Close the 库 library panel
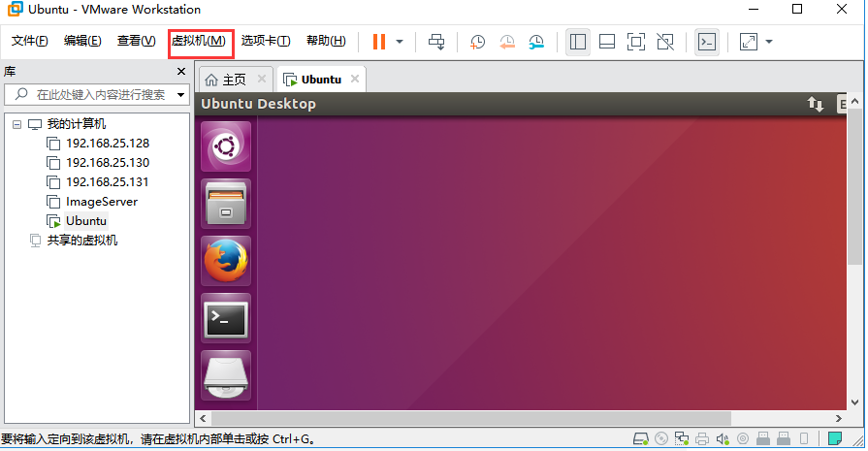868x451 pixels. (x=181, y=72)
